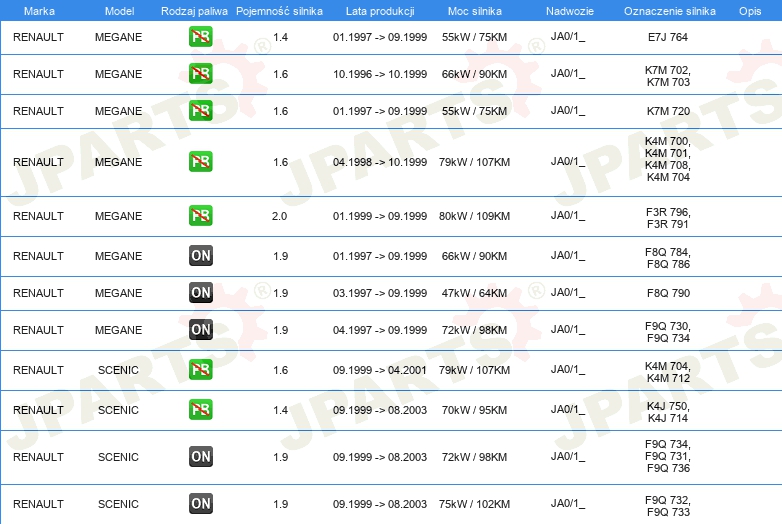
Task: Click the Oznaczenie silnika column header
Action: pos(669,11)
